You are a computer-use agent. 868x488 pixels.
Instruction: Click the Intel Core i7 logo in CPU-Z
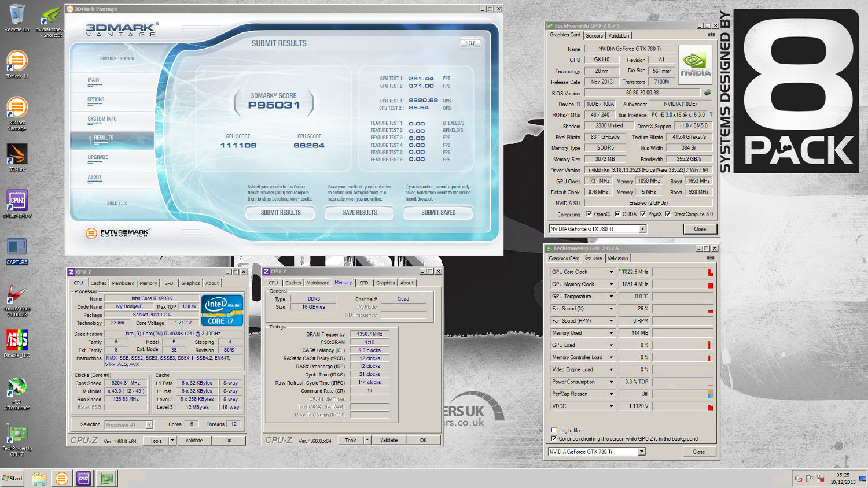click(x=222, y=310)
